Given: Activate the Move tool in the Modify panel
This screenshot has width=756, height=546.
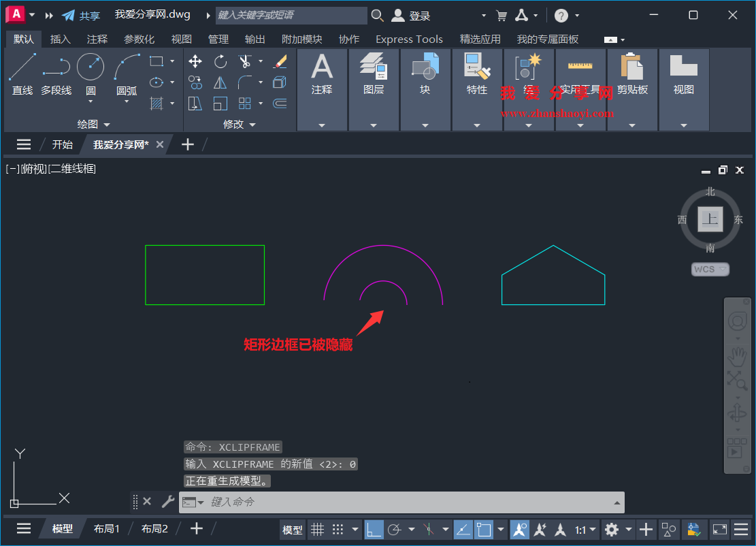Looking at the screenshot, I should pos(195,61).
